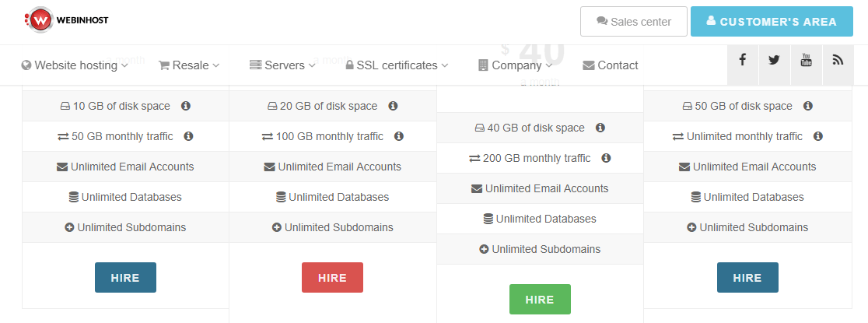868x323 pixels.
Task: Select the '50 GB monthly traffic' text
Action: (x=122, y=136)
